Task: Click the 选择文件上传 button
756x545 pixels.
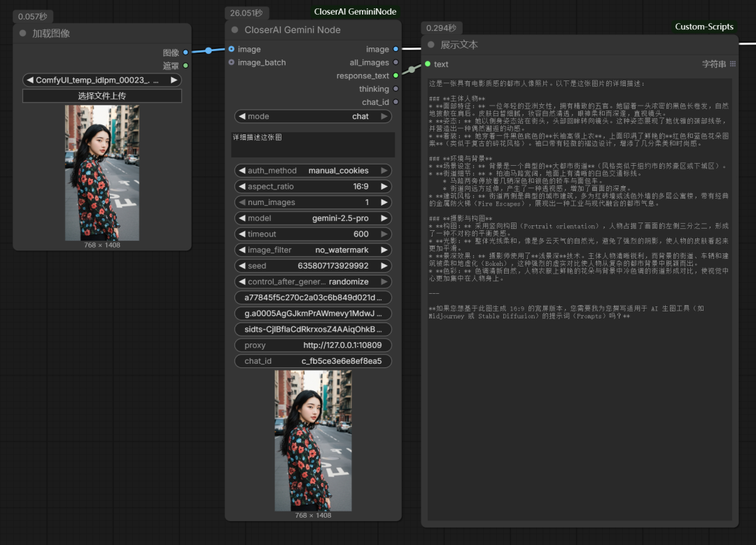Action: click(x=102, y=96)
